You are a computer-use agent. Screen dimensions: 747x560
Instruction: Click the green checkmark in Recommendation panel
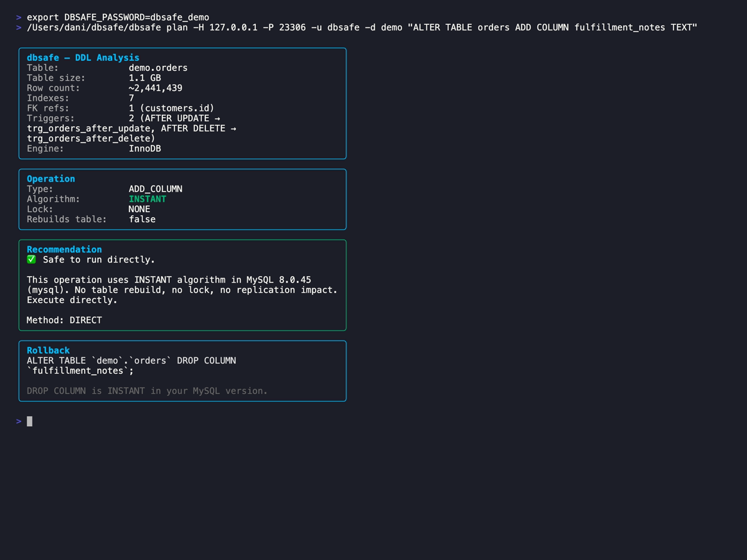point(31,259)
